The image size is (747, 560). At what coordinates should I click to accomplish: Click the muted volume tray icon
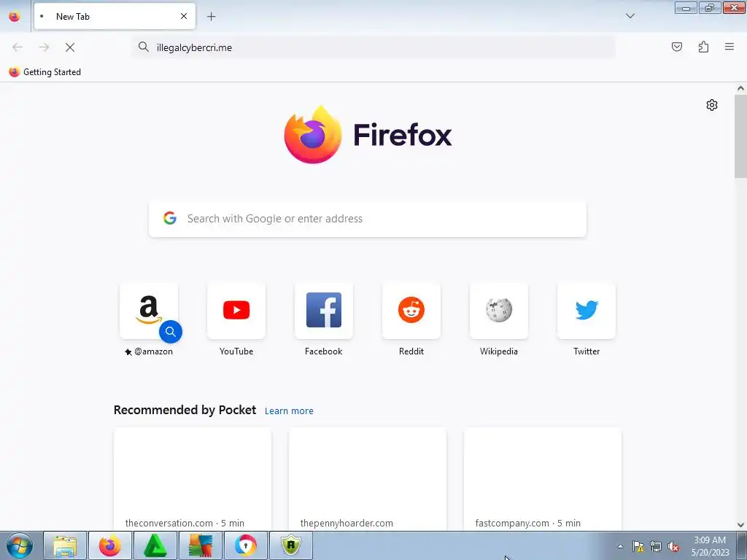[x=673, y=546]
